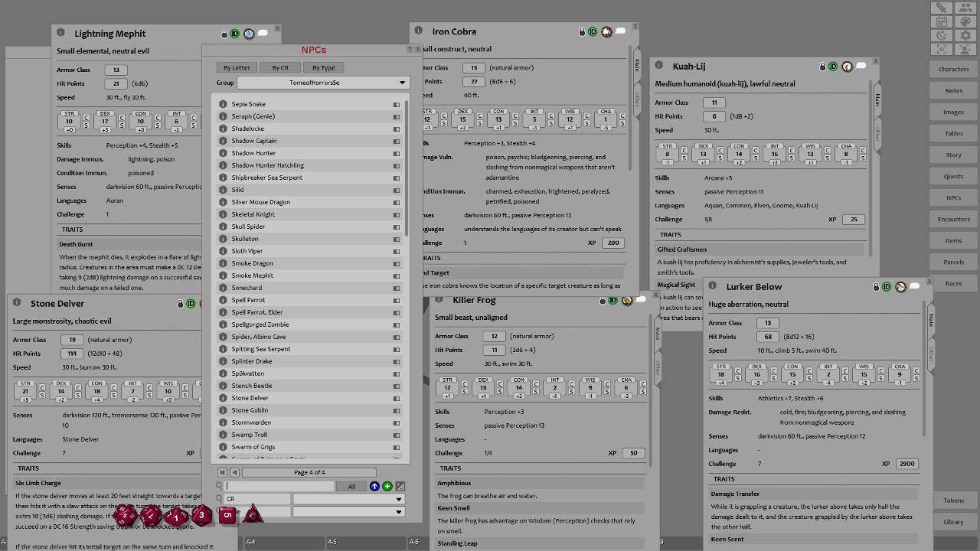Click the green plus to create a new NPC
Image resolution: width=980 pixels, height=551 pixels.
tap(387, 485)
